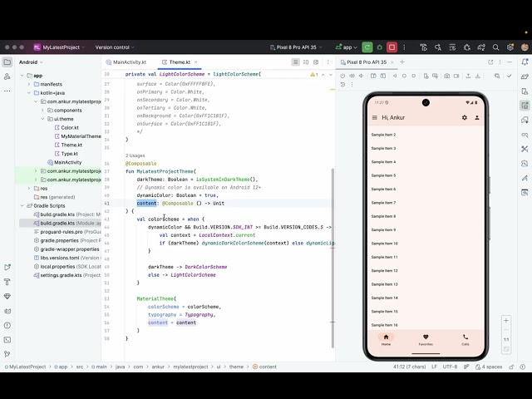Screen dimensions: 532x399
Task: Click 4 spaces indent setting
Action: (489, 367)
